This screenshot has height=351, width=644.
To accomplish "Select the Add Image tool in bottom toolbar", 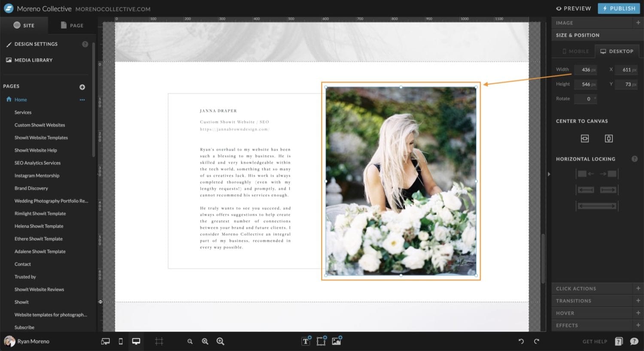I will pyautogui.click(x=337, y=341).
